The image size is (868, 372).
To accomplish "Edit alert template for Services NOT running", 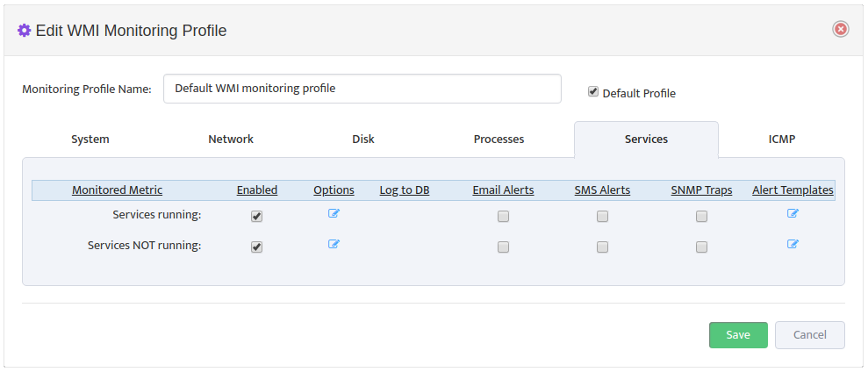I will pyautogui.click(x=793, y=244).
